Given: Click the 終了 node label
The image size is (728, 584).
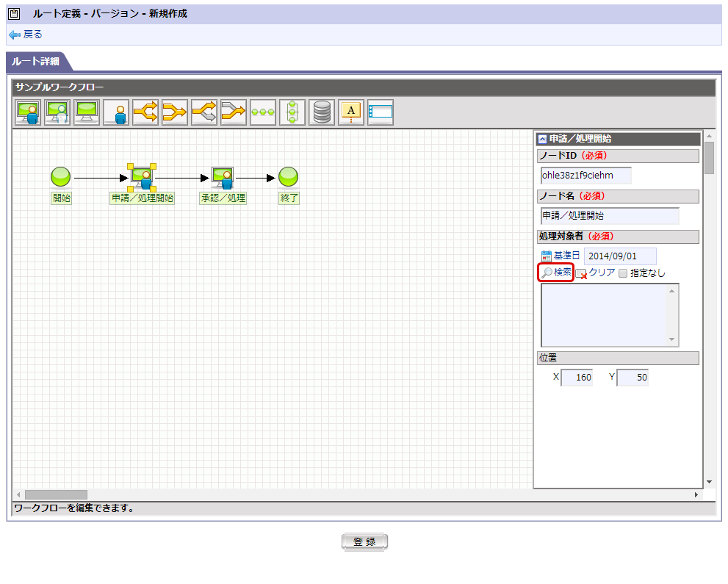Looking at the screenshot, I should (289, 198).
